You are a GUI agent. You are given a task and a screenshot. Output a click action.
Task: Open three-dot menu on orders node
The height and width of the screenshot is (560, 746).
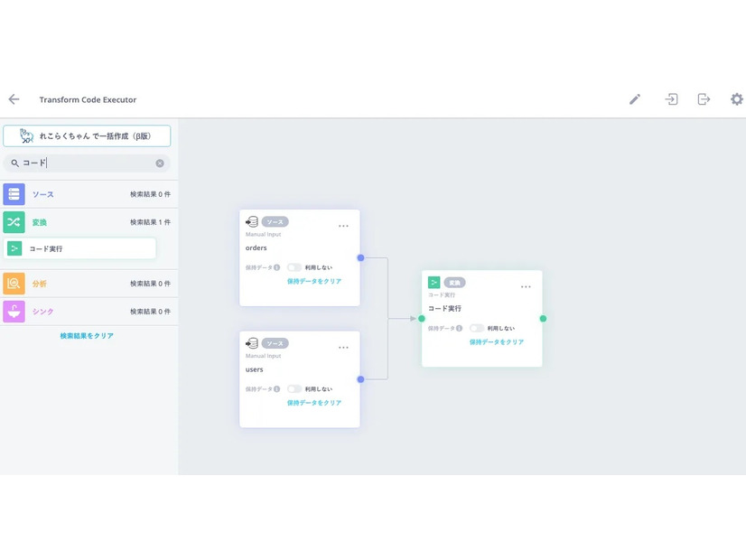[x=343, y=226]
